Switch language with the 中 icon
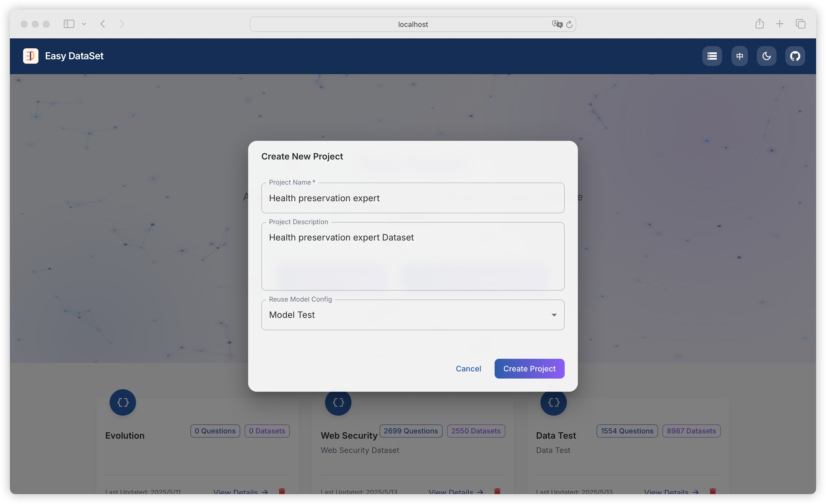The width and height of the screenshot is (826, 504). (739, 56)
